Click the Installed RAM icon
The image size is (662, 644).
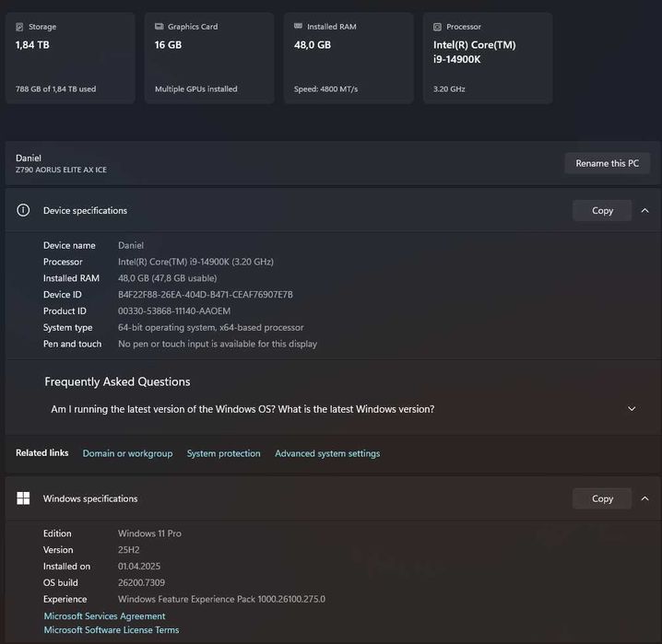pyautogui.click(x=298, y=26)
